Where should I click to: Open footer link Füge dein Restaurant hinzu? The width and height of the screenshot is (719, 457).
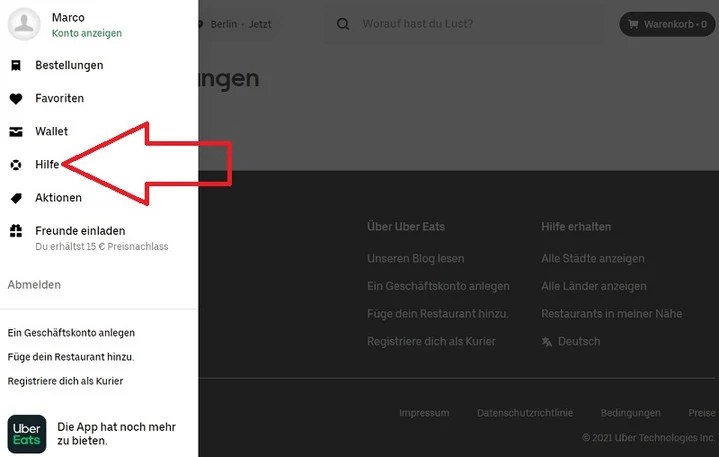[x=438, y=314]
